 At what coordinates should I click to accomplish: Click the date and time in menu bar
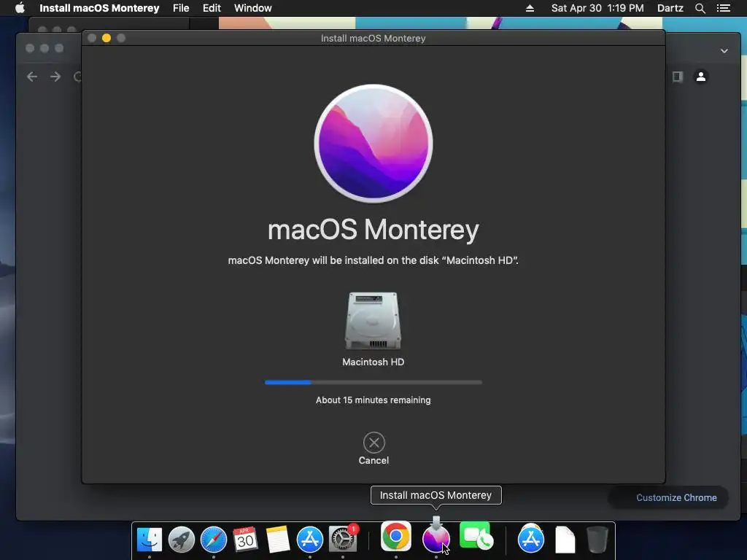click(597, 8)
